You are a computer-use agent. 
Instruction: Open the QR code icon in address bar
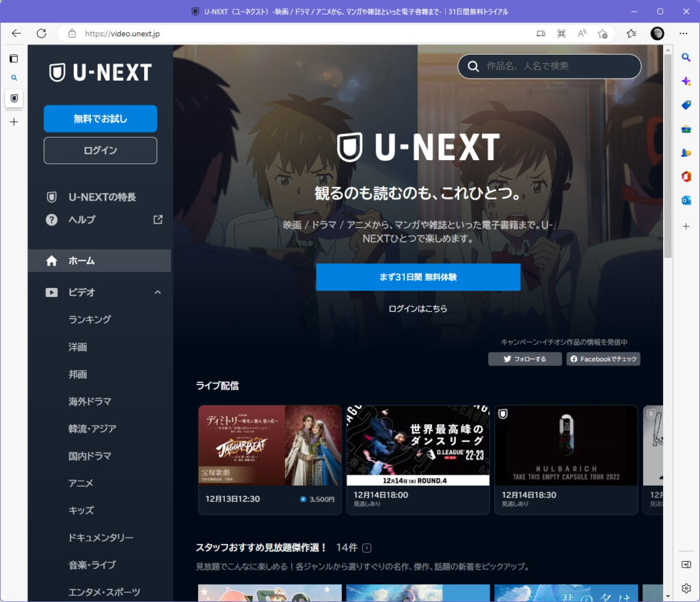pyautogui.click(x=561, y=34)
